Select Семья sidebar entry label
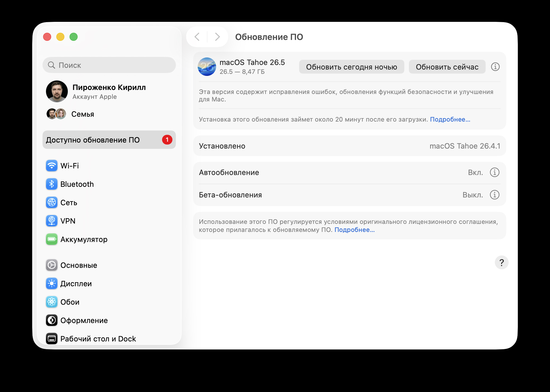Image resolution: width=550 pixels, height=392 pixels. tap(83, 114)
